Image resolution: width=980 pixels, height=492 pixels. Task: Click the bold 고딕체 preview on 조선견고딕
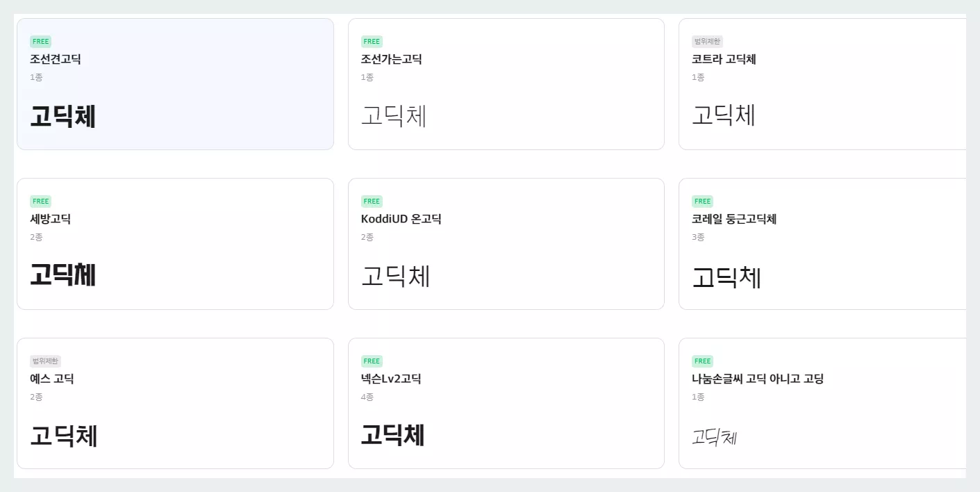[x=63, y=116]
